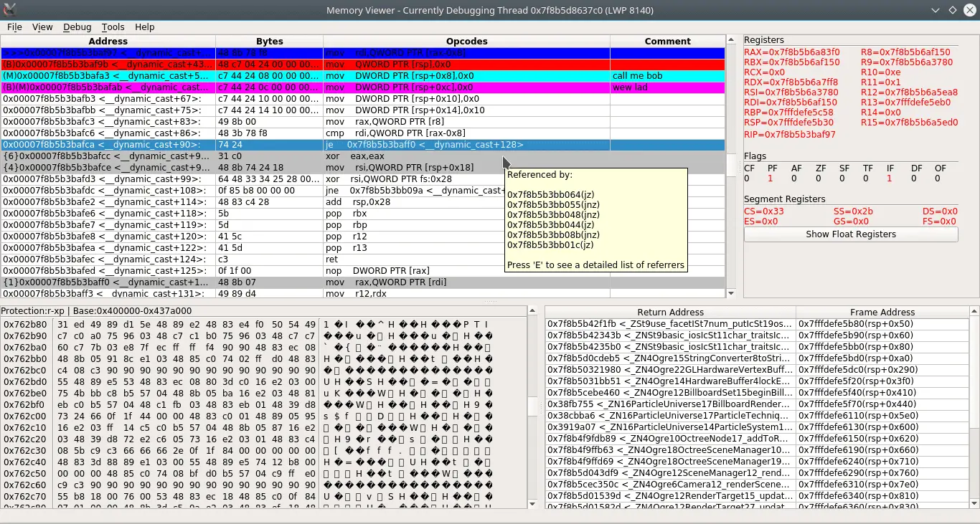The image size is (980, 524).
Task: Click the Comment column header
Action: (x=668, y=42)
